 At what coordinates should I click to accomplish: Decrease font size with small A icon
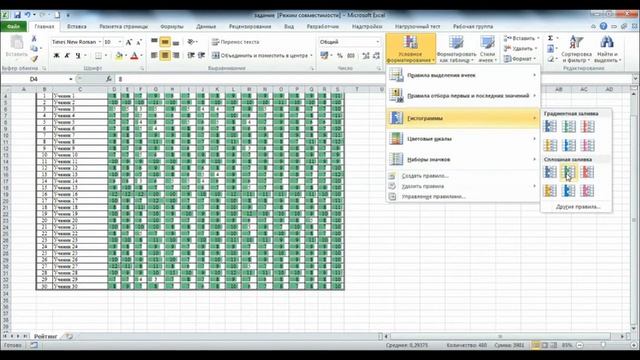point(139,42)
